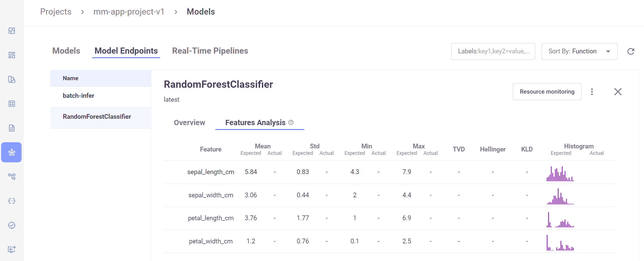Close the RandomForestClassifier details panel

(x=618, y=92)
